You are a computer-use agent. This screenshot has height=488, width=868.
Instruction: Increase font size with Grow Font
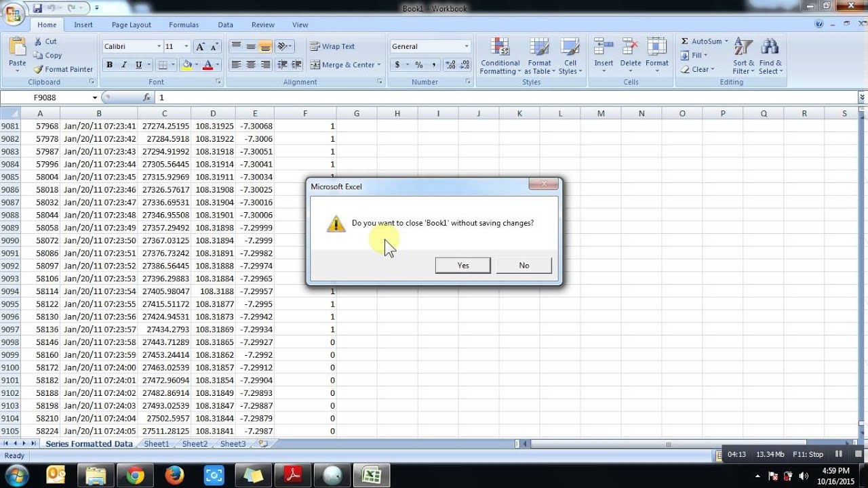coord(200,47)
